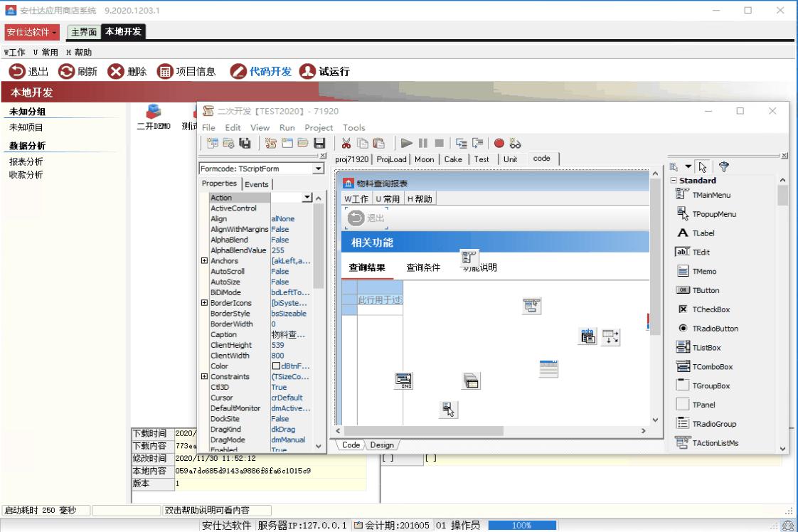Select TGroupBox component in palette
The image size is (798, 532).
pos(703,385)
